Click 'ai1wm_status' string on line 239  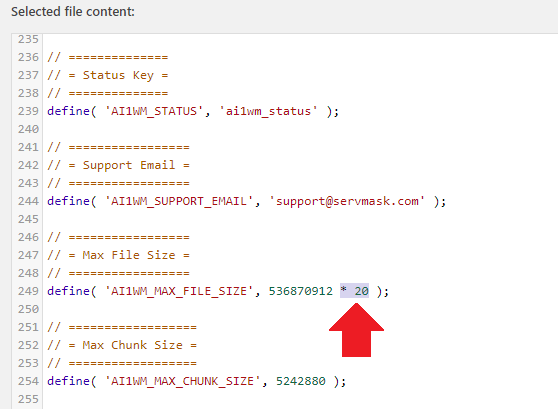point(268,111)
